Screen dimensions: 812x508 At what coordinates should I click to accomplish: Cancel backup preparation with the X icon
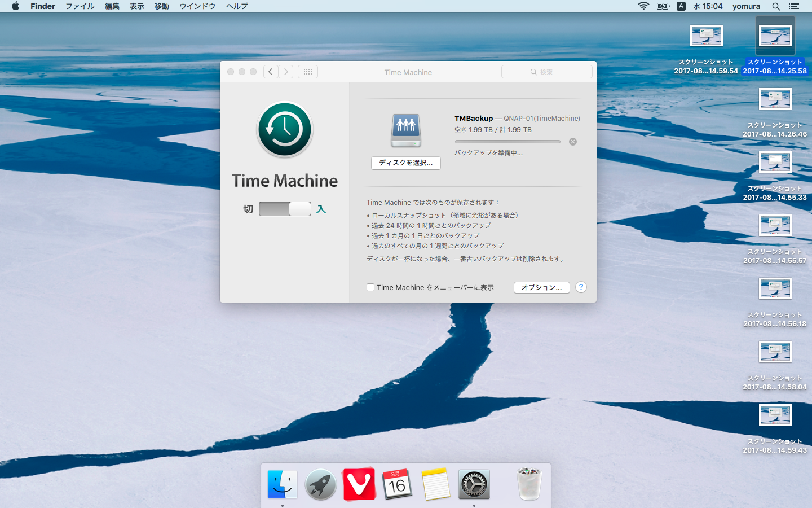coord(573,142)
